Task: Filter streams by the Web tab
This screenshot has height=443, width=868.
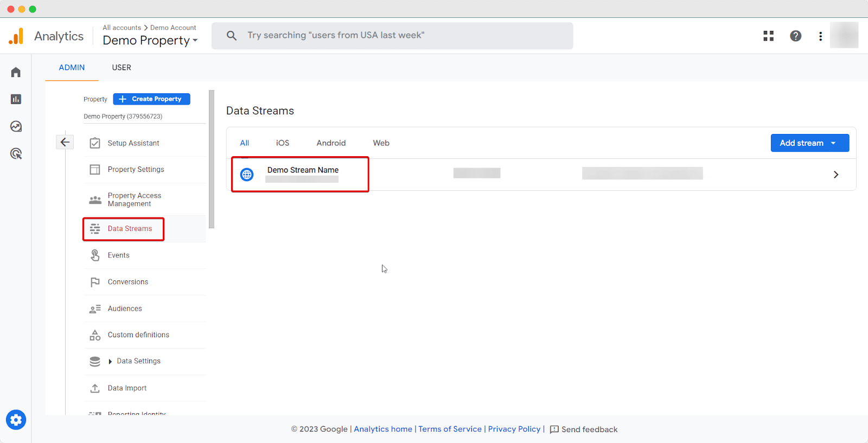Action: (x=381, y=143)
